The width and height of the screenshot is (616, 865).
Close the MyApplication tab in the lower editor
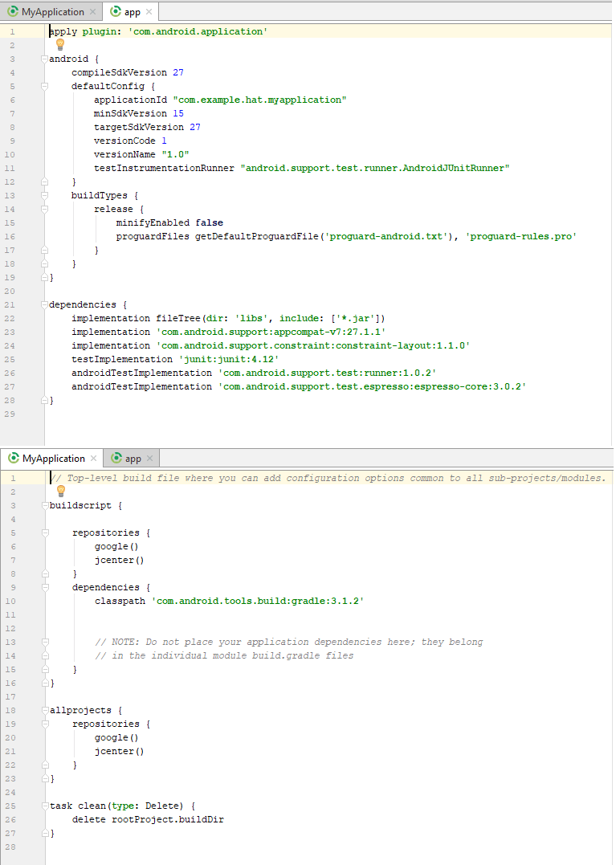pos(94,459)
